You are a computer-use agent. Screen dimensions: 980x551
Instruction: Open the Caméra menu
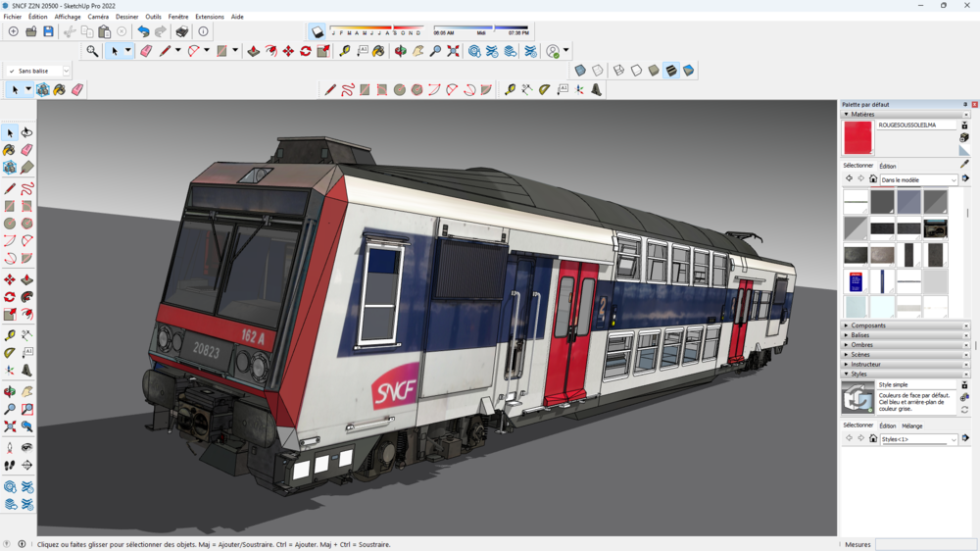(98, 17)
